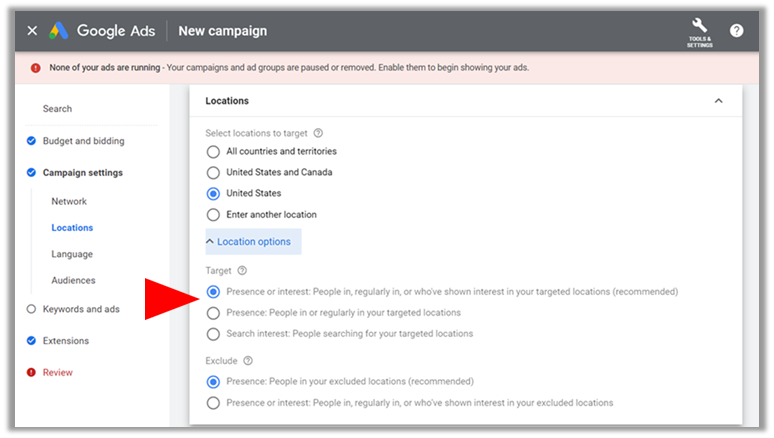Click the help icon beside Target
The image size is (774, 438).
pos(242,271)
